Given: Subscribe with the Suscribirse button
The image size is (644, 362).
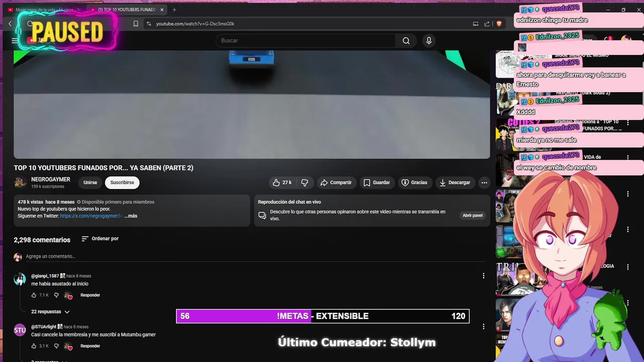Looking at the screenshot, I should coord(122,183).
